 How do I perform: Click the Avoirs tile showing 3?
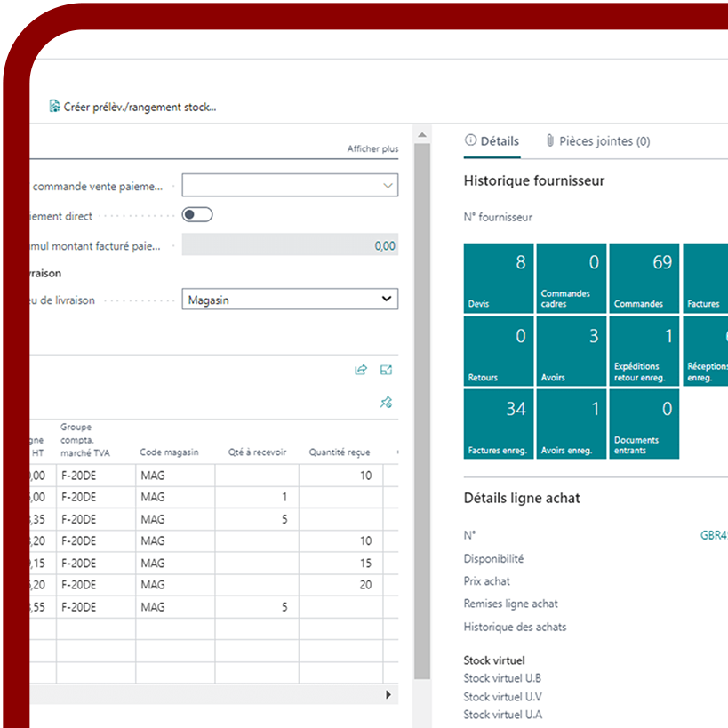point(572,351)
